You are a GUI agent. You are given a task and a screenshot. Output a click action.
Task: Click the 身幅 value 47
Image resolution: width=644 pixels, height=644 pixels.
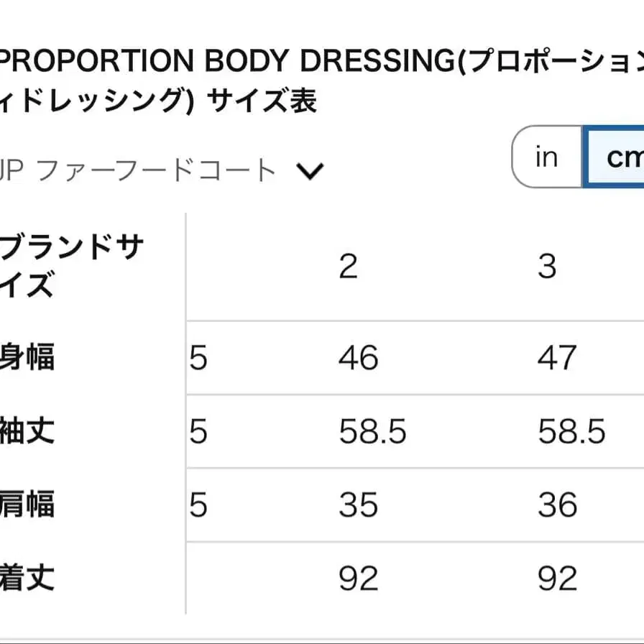coord(557,358)
